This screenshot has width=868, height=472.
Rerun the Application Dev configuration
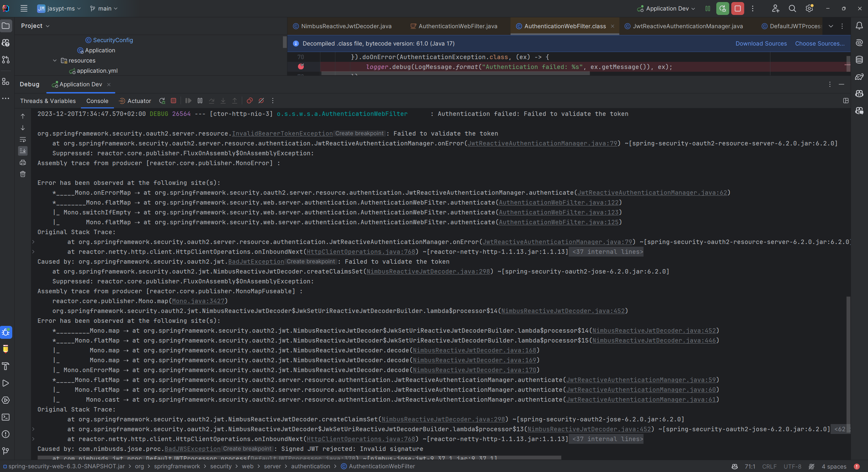(x=162, y=101)
